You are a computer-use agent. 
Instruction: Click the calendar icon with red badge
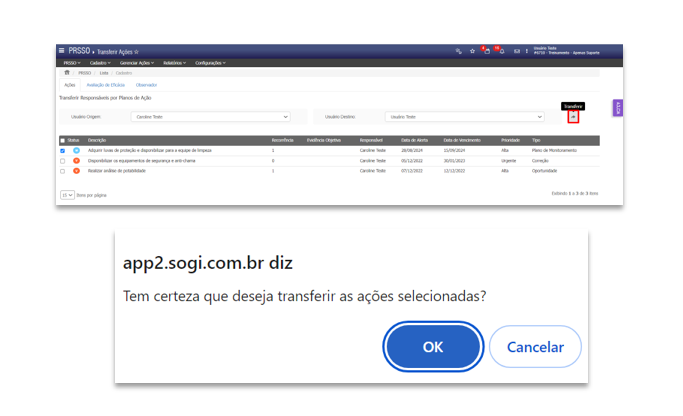coord(486,51)
